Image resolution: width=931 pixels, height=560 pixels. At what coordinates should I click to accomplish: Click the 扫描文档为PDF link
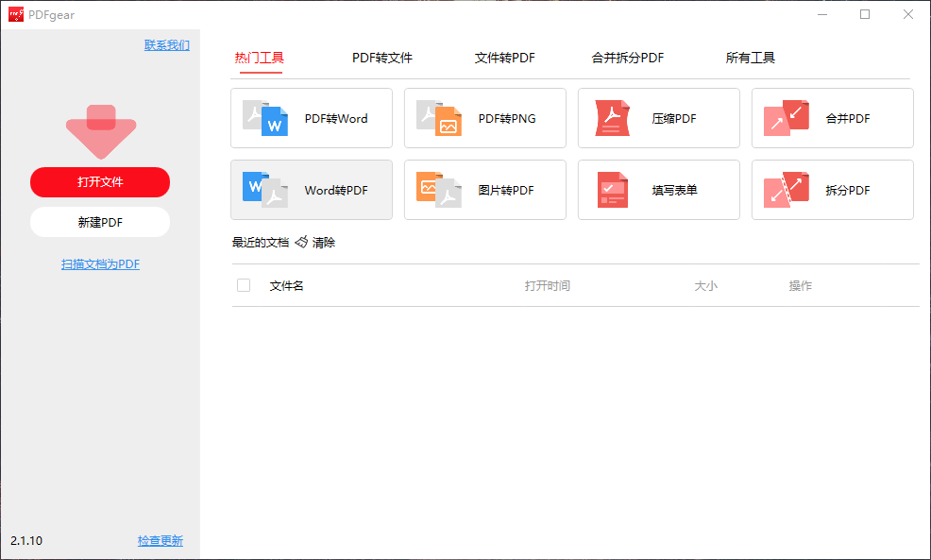coord(99,263)
